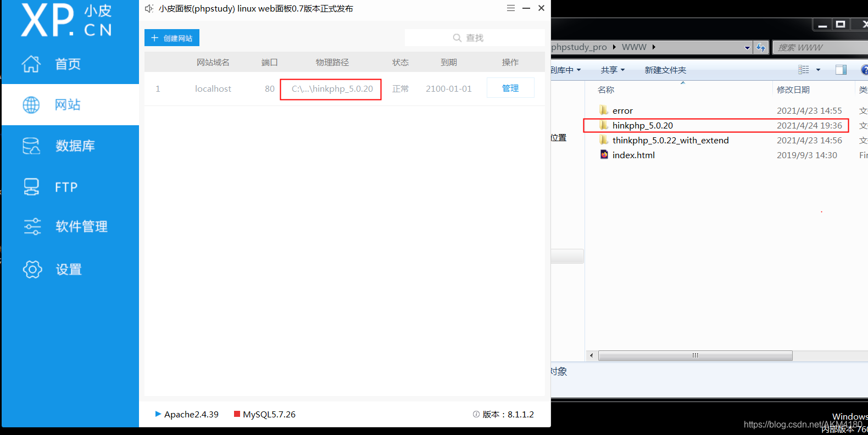Click 新建文件夹 new folder in Explorer
The image size is (868, 435).
tap(665, 70)
